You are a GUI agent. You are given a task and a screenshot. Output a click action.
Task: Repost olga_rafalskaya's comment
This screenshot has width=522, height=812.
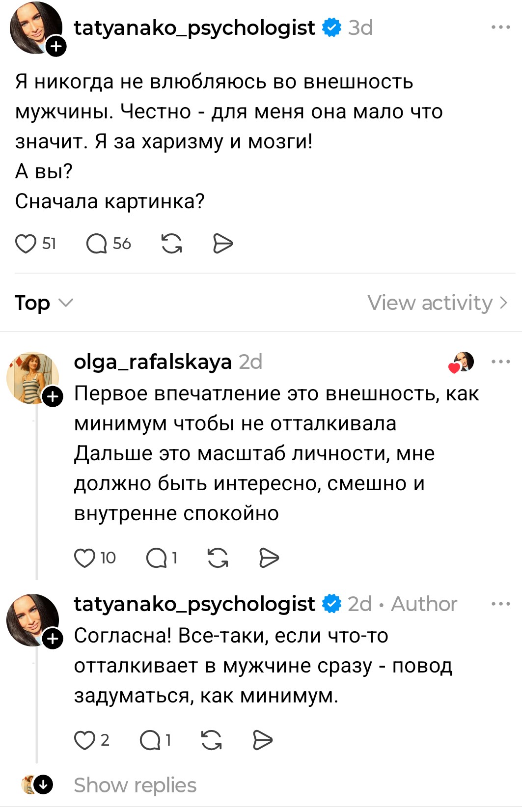(x=218, y=558)
